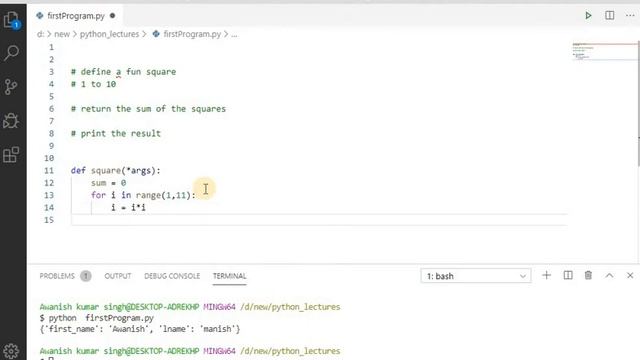The height and width of the screenshot is (360, 640).
Task: Open the '1: bash' terminal dropdown
Action: [x=476, y=276]
